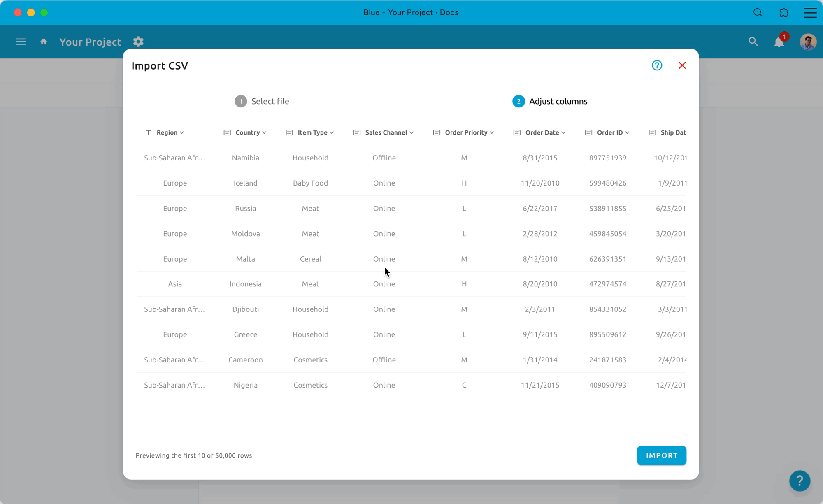
Task: Click the Region column text-type icon
Action: pyautogui.click(x=149, y=132)
